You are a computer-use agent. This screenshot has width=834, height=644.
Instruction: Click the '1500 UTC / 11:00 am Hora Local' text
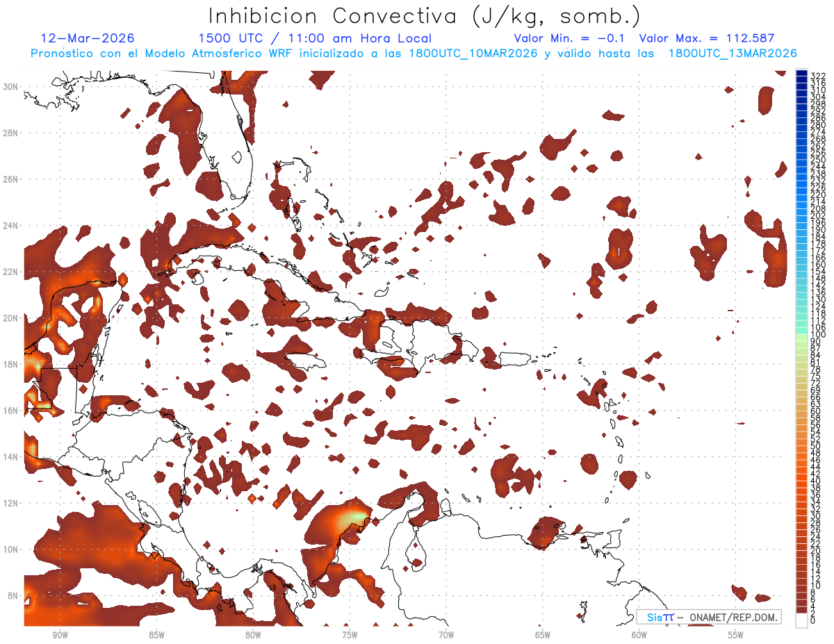click(315, 38)
